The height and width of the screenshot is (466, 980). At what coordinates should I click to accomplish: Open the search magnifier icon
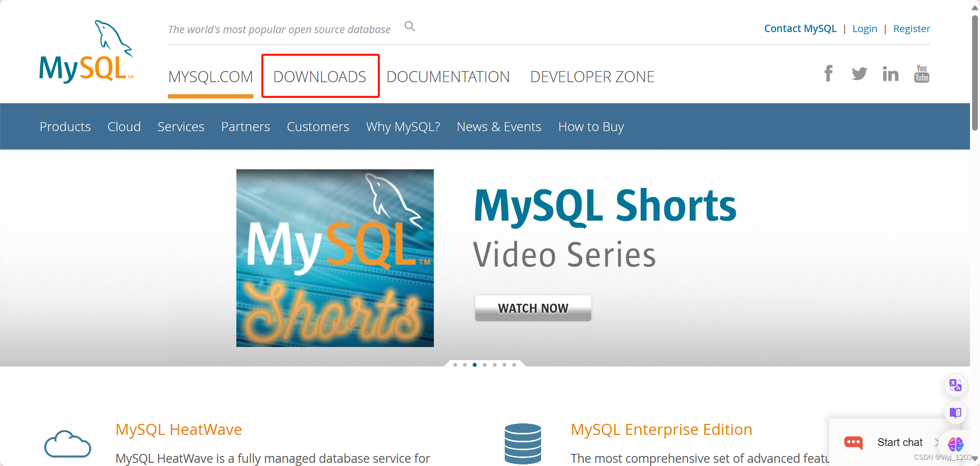coord(410,26)
